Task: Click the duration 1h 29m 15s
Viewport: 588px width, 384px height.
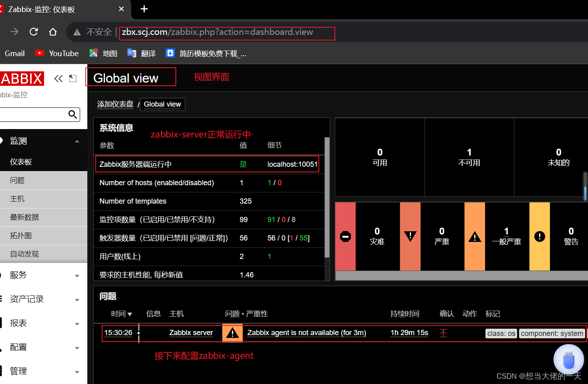Action: (x=409, y=333)
